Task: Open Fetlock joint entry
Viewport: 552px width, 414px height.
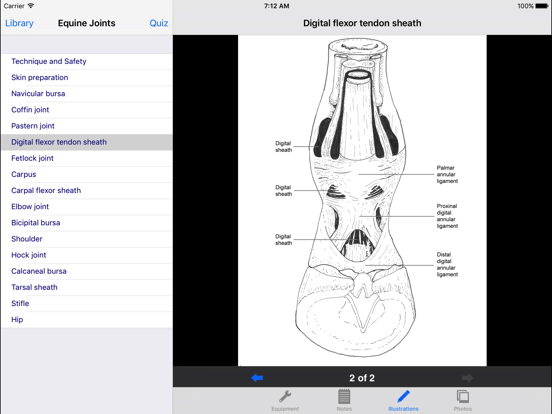Action: pyautogui.click(x=87, y=158)
